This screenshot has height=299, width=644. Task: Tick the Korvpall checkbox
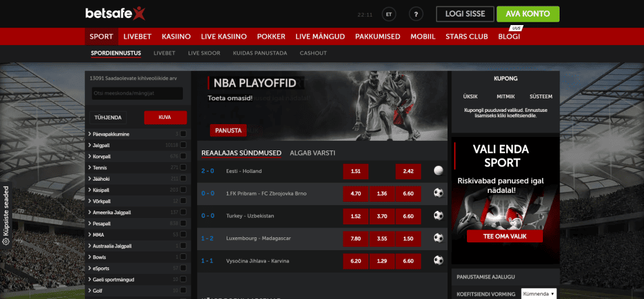[183, 156]
